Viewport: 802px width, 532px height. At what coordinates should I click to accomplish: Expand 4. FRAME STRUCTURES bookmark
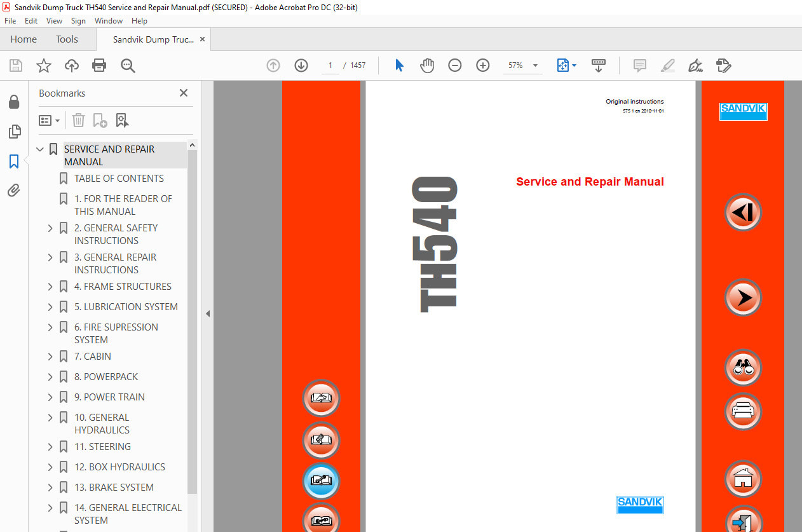tap(50, 286)
